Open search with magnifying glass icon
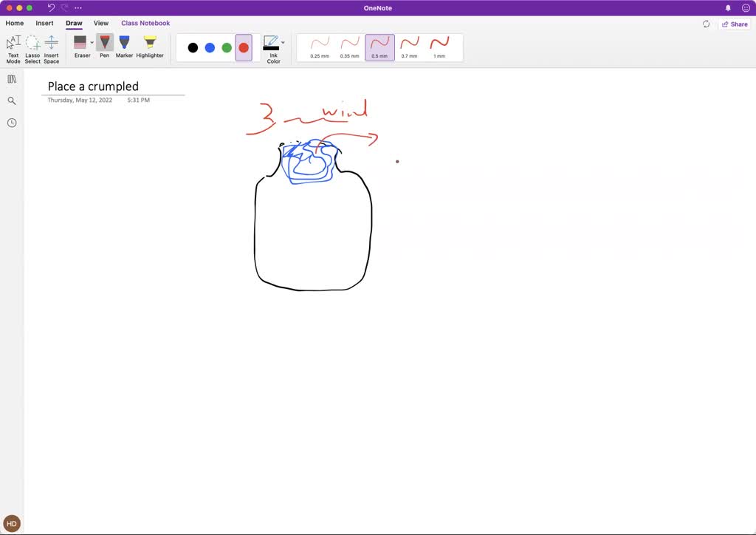Screen dimensions: 756x535 tap(12, 100)
